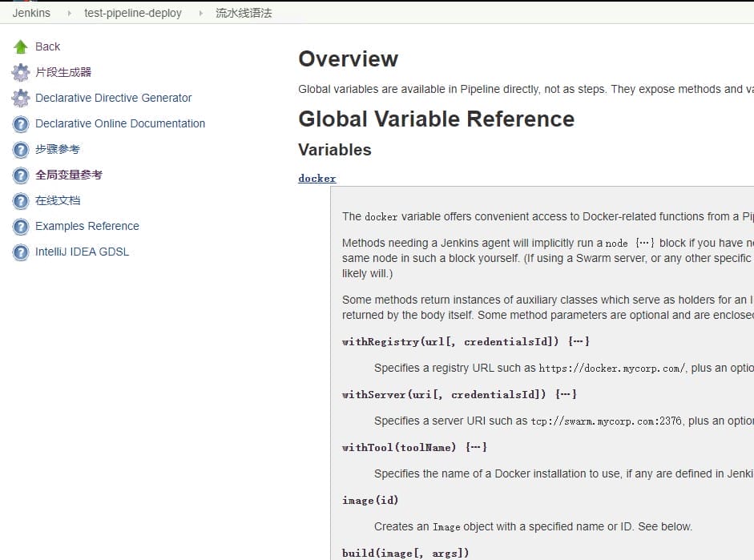Open the Jenkins breadcrumb home link

click(x=31, y=13)
